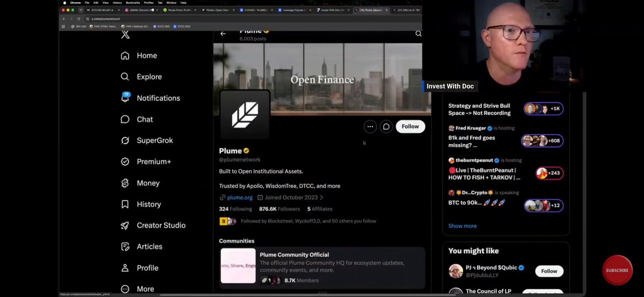Click the X logo in the sidebar
This screenshot has height=297, width=644.
125,35
